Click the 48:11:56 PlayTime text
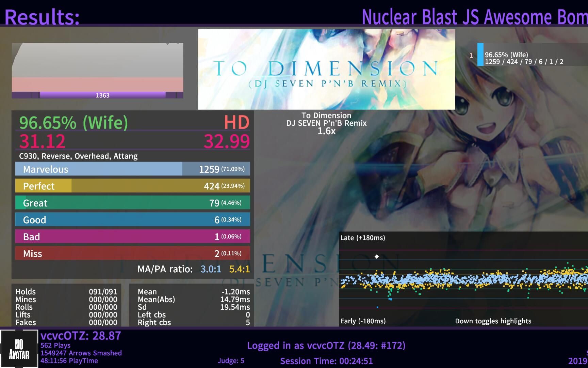Screen dimensions: 588x368 (x=69, y=361)
